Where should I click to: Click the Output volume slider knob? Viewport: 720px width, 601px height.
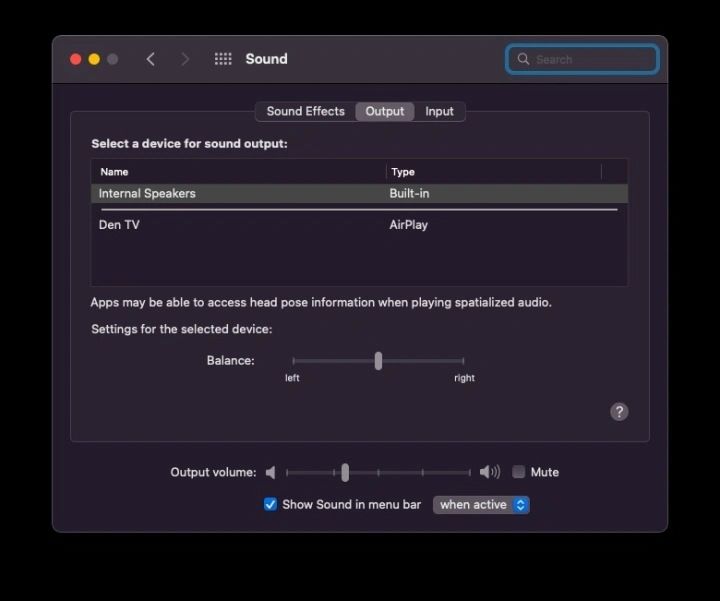pyautogui.click(x=345, y=472)
